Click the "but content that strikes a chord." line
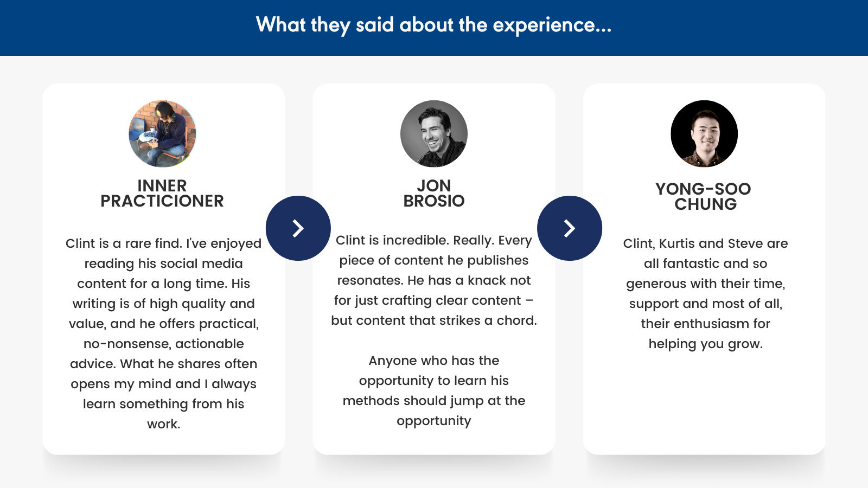The image size is (868, 488). click(434, 321)
